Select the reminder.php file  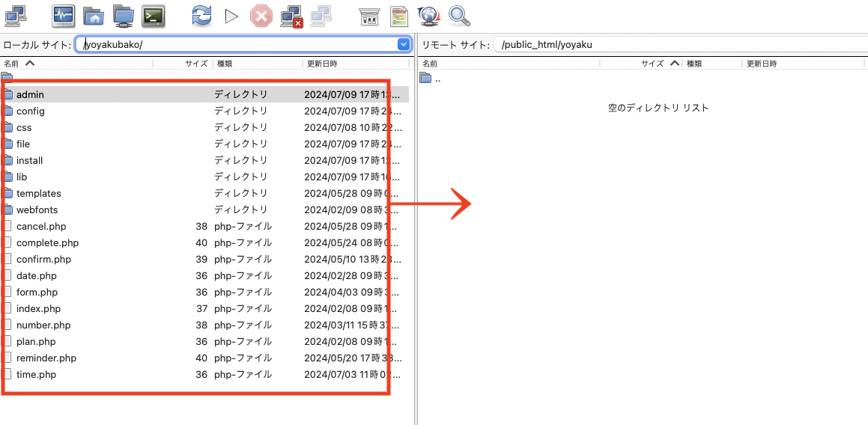pyautogui.click(x=204, y=358)
